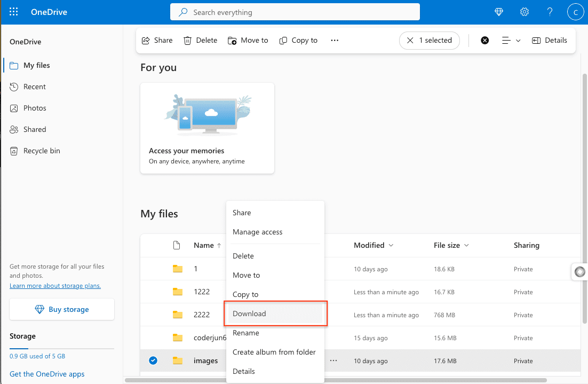Choose Create album from folder

[x=275, y=352]
